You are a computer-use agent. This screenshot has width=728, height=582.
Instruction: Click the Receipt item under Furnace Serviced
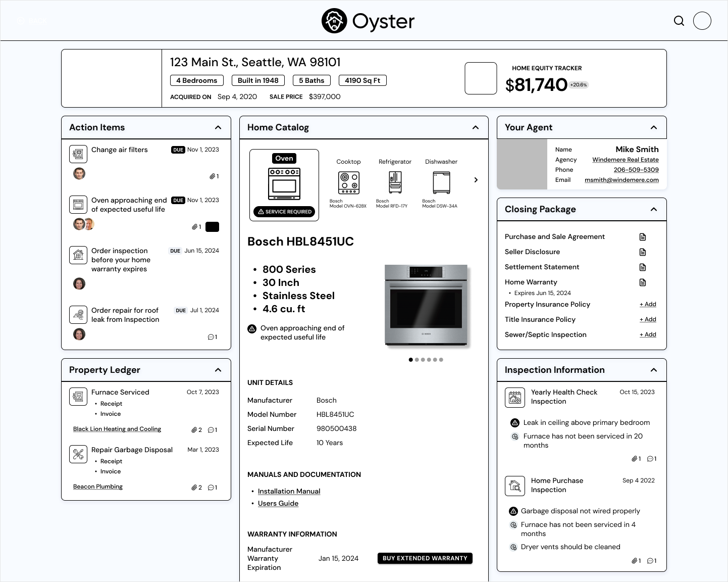pyautogui.click(x=111, y=404)
